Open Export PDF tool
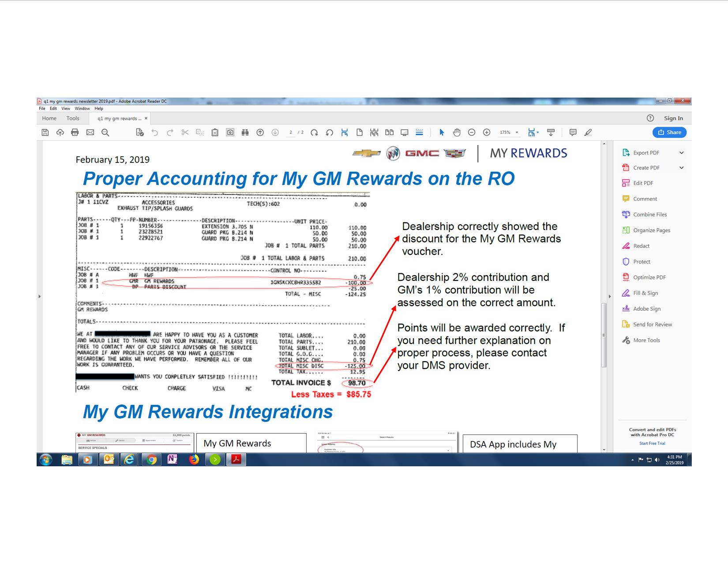Viewport: 728px width, 563px height. (646, 153)
